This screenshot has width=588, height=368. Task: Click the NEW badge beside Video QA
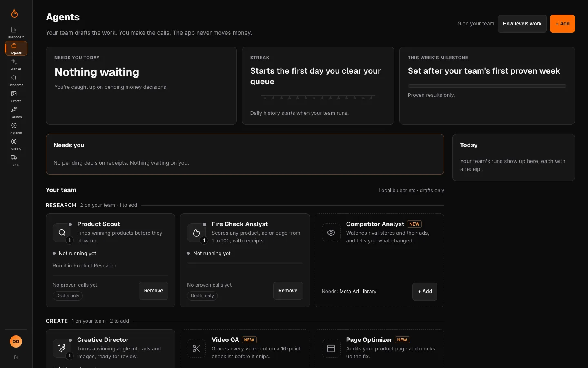point(249,340)
